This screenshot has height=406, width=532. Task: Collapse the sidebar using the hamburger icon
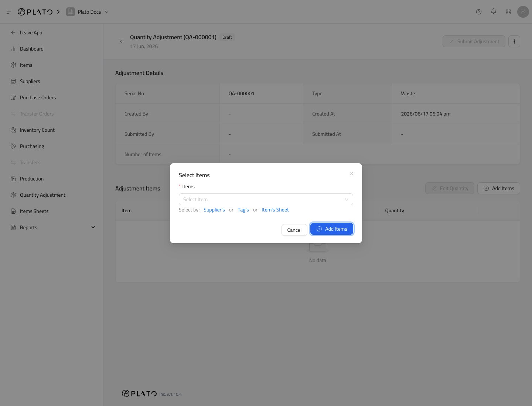[x=9, y=12]
